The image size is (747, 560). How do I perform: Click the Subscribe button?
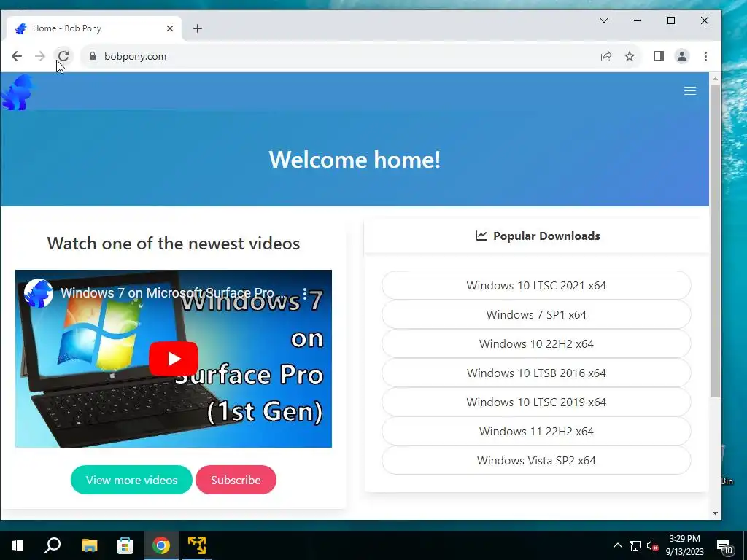(x=236, y=480)
